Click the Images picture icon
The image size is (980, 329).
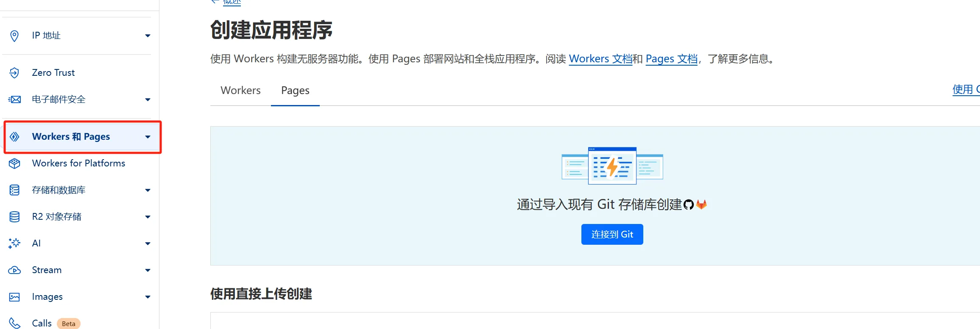point(14,297)
